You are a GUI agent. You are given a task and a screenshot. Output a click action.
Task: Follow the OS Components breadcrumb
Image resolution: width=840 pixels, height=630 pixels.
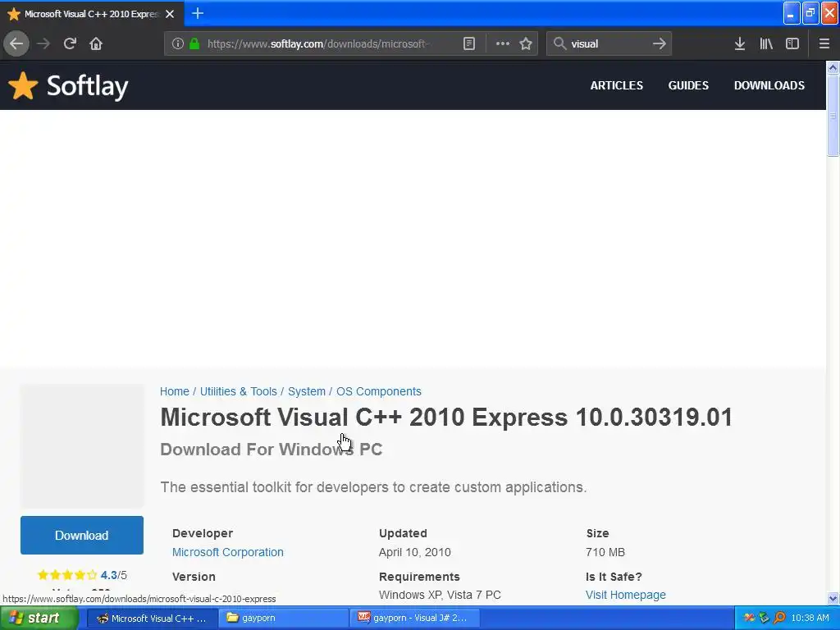[379, 391]
